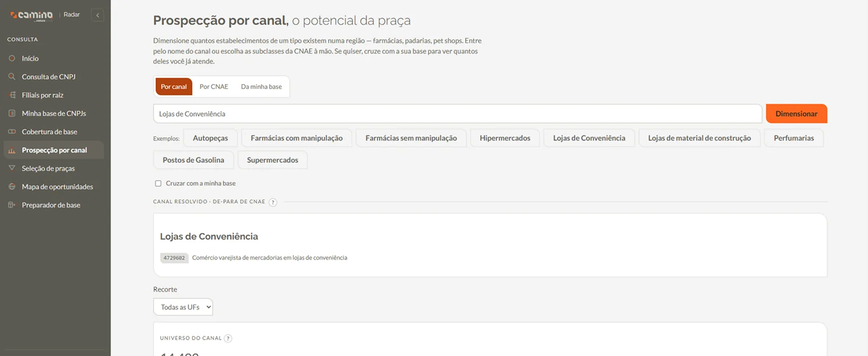Click the Consulta de CNPJ magnifier icon
The height and width of the screenshot is (356, 868).
coord(12,77)
